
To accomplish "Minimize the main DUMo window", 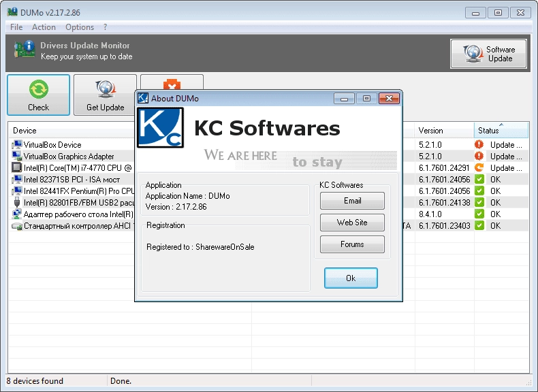I will 475,13.
